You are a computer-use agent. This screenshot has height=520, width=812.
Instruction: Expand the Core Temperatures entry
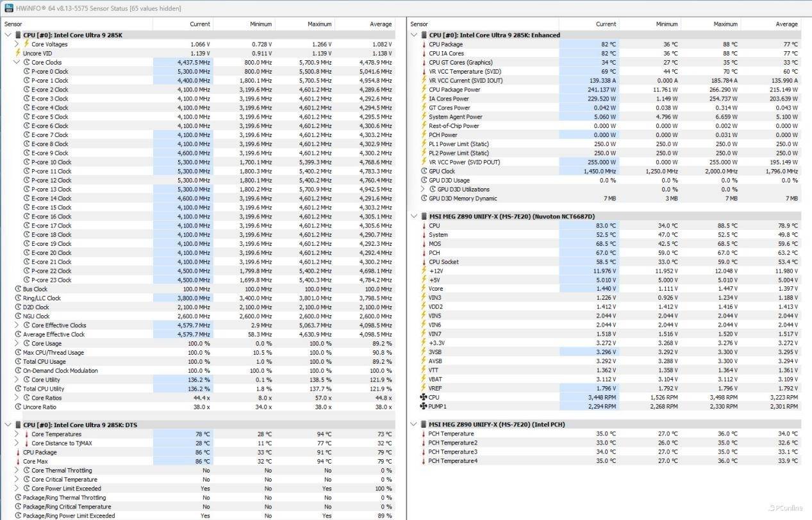click(17, 434)
